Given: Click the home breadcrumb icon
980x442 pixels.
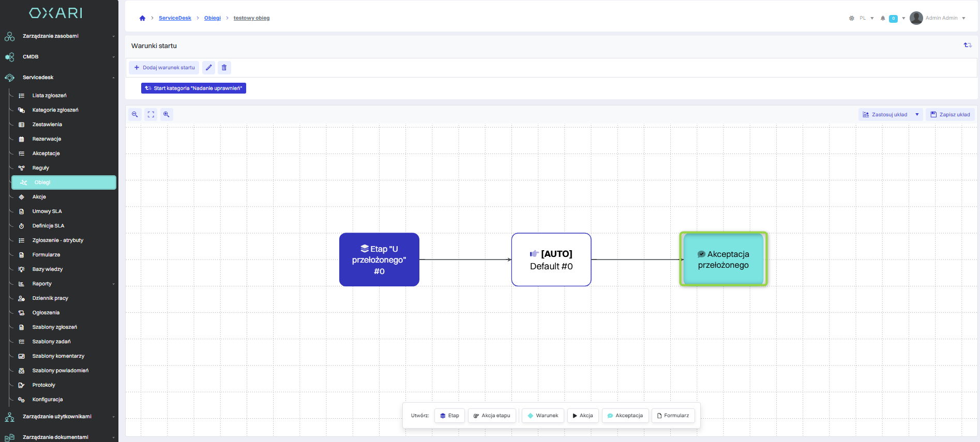Looking at the screenshot, I should tap(142, 18).
